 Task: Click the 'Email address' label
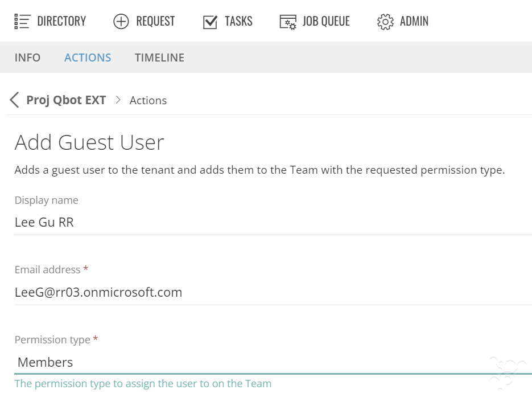(47, 269)
